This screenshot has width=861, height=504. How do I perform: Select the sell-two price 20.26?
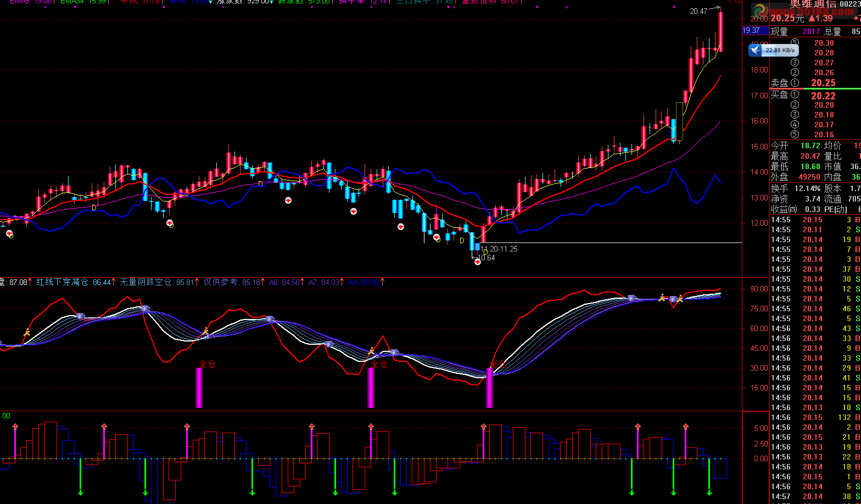(x=824, y=72)
